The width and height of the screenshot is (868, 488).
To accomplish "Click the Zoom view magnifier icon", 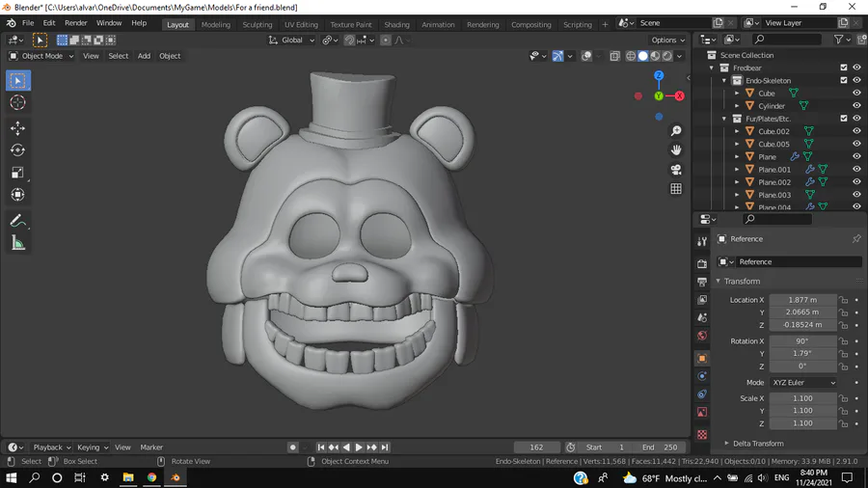I will point(676,131).
